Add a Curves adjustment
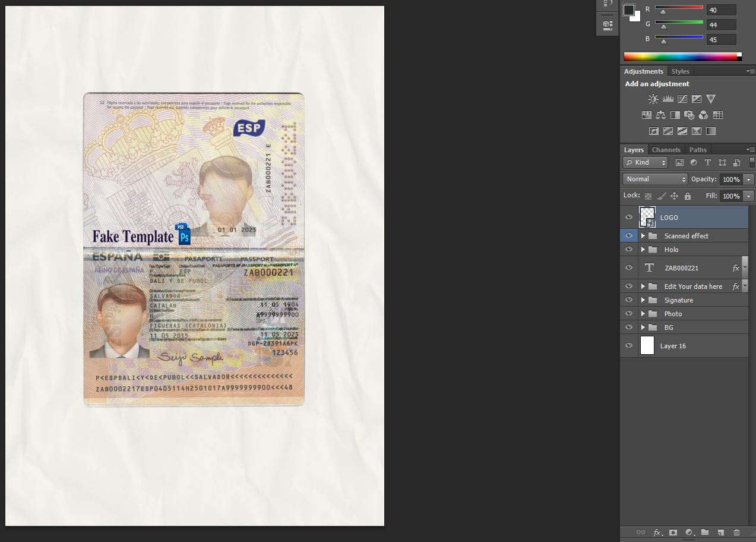The image size is (756, 542). tap(682, 99)
